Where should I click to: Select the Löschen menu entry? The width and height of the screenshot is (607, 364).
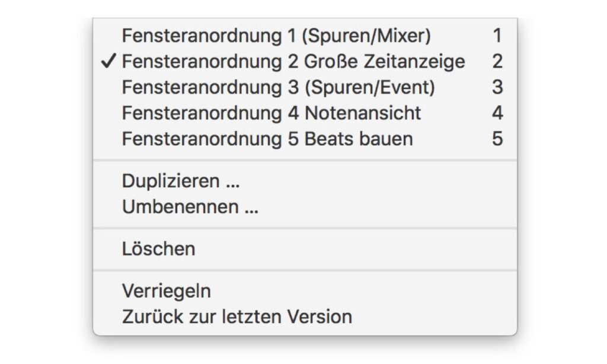click(305, 248)
